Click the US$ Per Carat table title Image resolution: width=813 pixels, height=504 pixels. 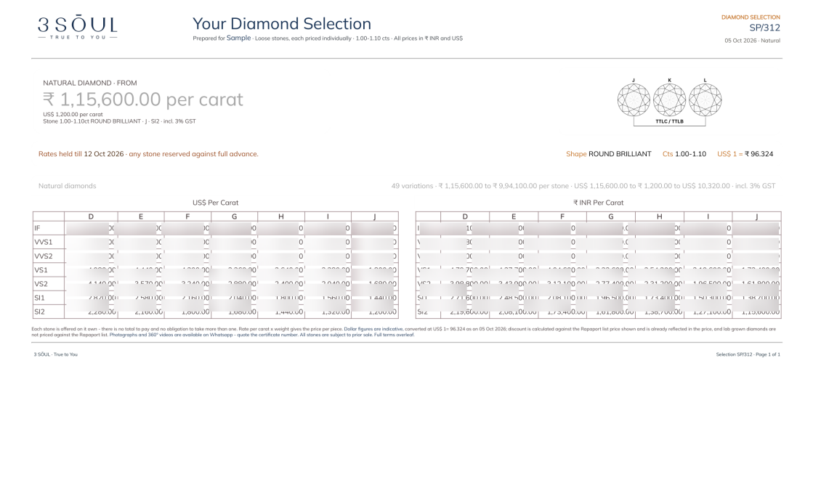(215, 203)
